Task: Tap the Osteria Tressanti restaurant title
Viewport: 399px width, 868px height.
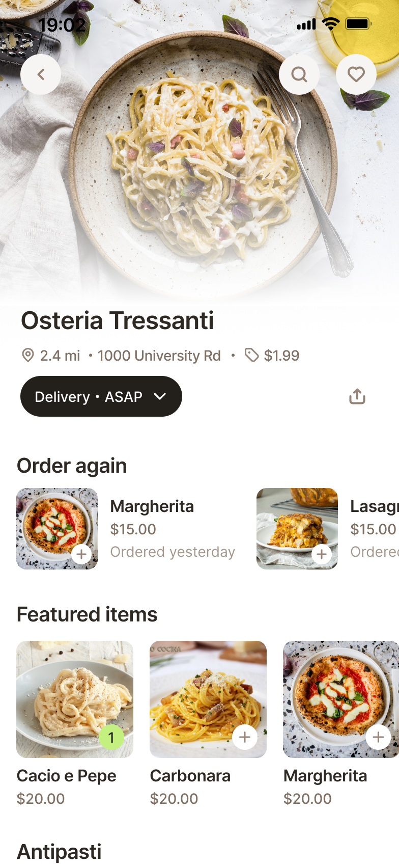Action: pyautogui.click(x=117, y=320)
